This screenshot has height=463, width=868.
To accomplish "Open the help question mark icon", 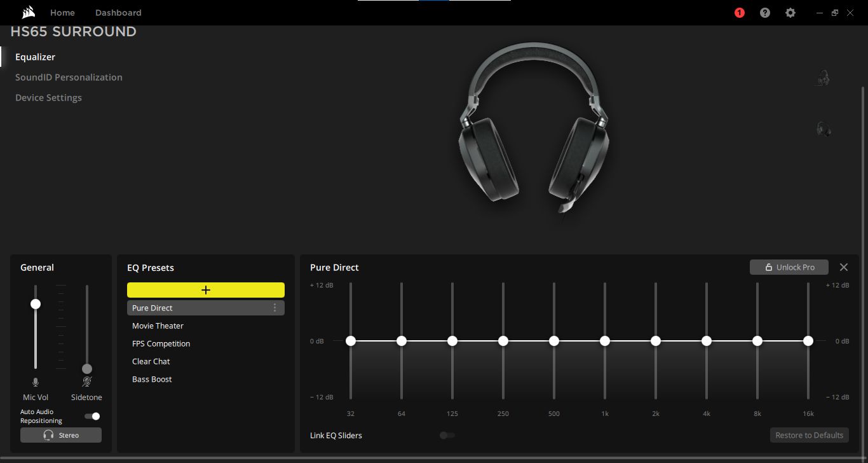I will [765, 13].
